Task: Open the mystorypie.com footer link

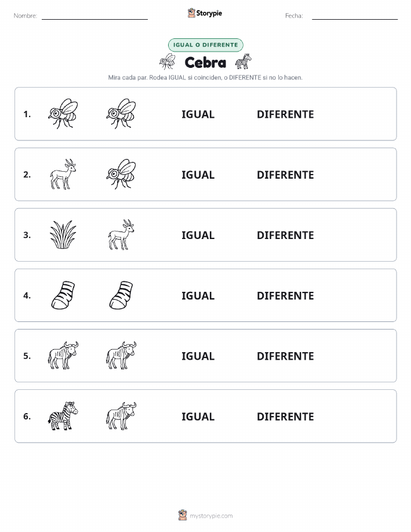Action: tap(205, 515)
